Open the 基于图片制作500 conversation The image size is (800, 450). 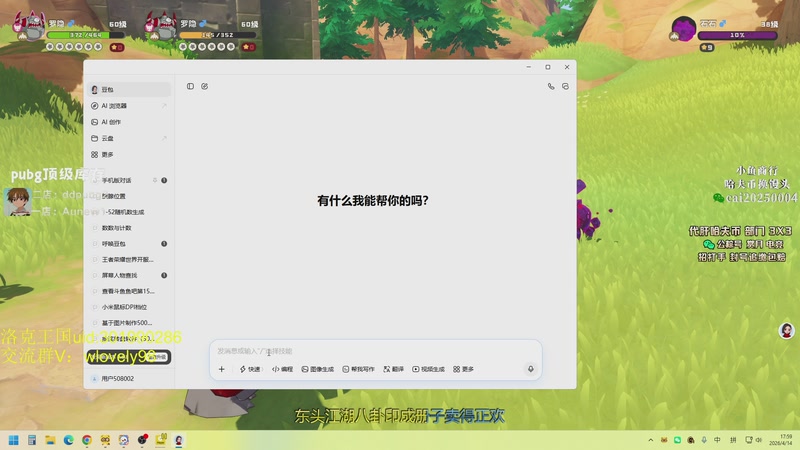(129, 322)
